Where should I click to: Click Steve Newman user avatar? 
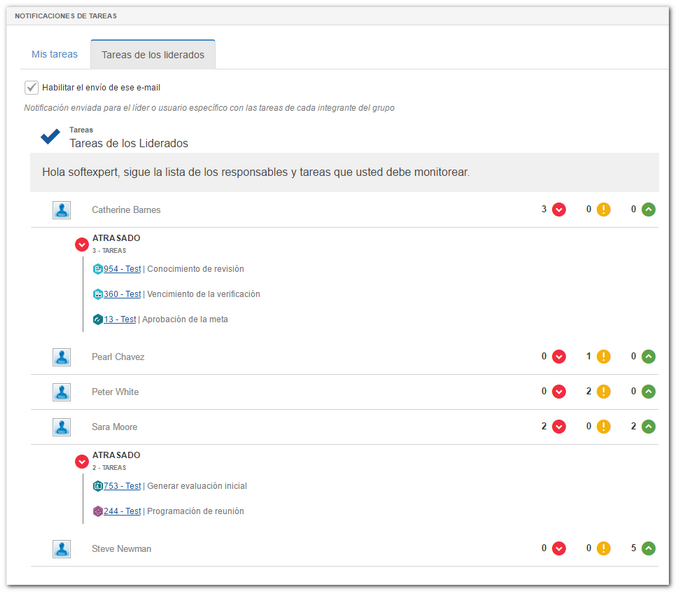click(62, 549)
